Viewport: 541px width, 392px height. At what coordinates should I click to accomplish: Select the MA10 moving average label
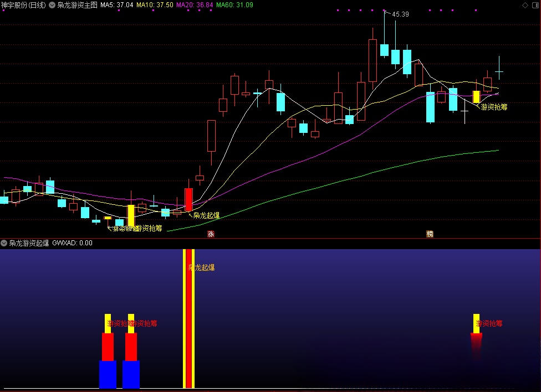click(155, 5)
